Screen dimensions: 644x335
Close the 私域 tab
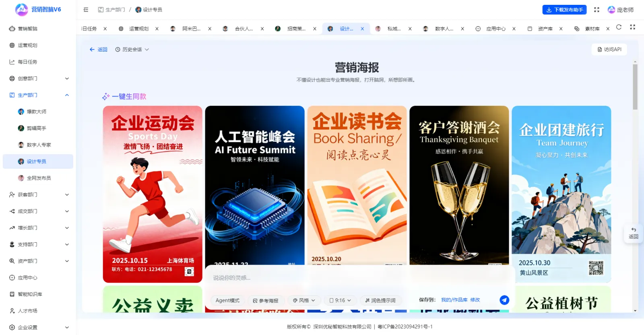[x=410, y=29]
